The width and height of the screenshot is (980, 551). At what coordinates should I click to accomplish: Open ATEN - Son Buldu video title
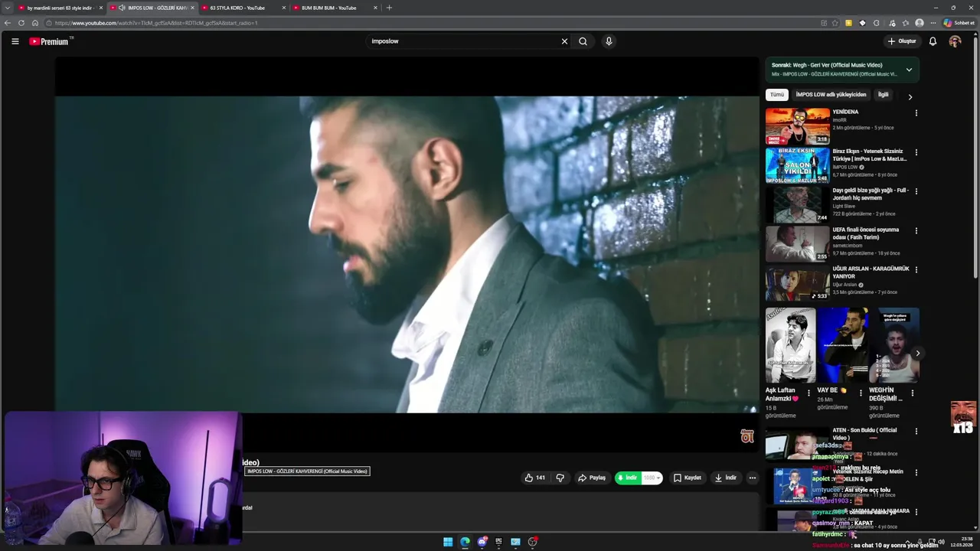click(864, 434)
